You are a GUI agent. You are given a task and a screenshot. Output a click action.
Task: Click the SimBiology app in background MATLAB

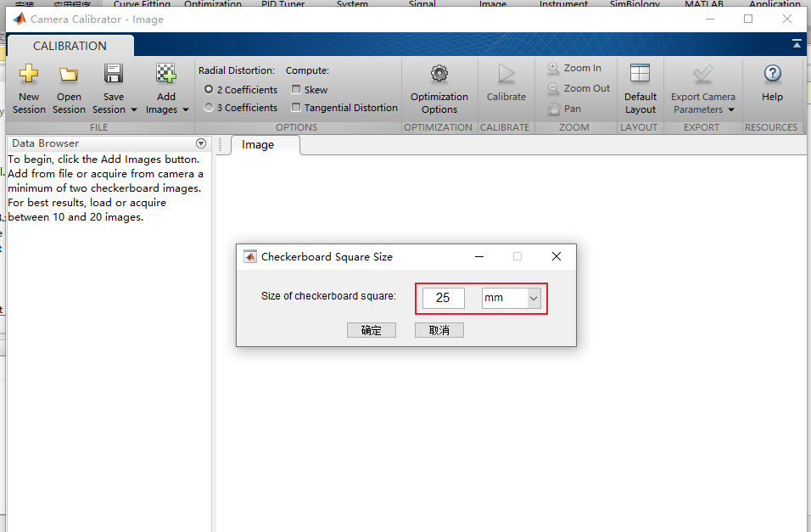(635, 3)
